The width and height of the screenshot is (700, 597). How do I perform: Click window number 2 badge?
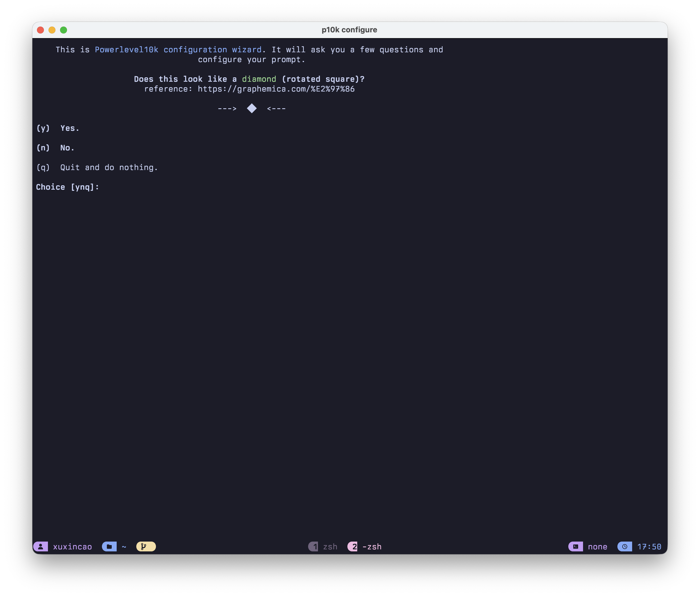tap(353, 547)
